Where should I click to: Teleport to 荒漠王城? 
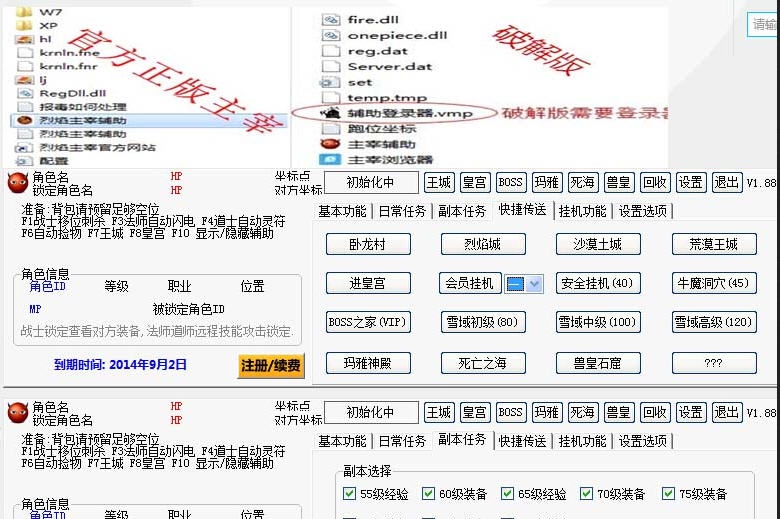(x=714, y=244)
